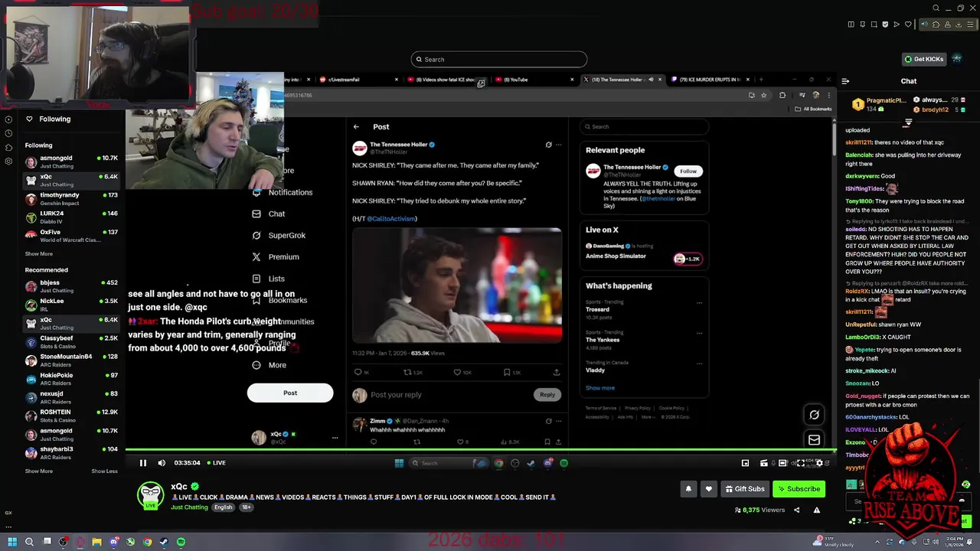Click the Get KICKs button
Image resolution: width=980 pixels, height=551 pixels.
[924, 59]
